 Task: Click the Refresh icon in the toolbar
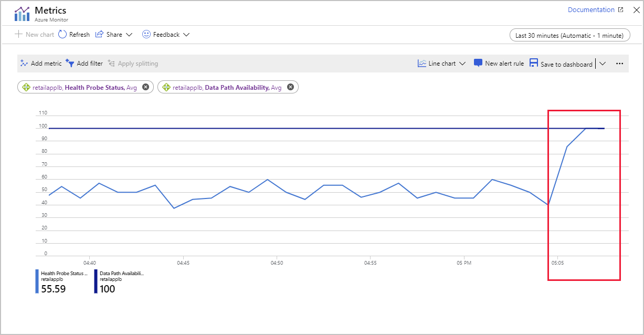click(62, 35)
